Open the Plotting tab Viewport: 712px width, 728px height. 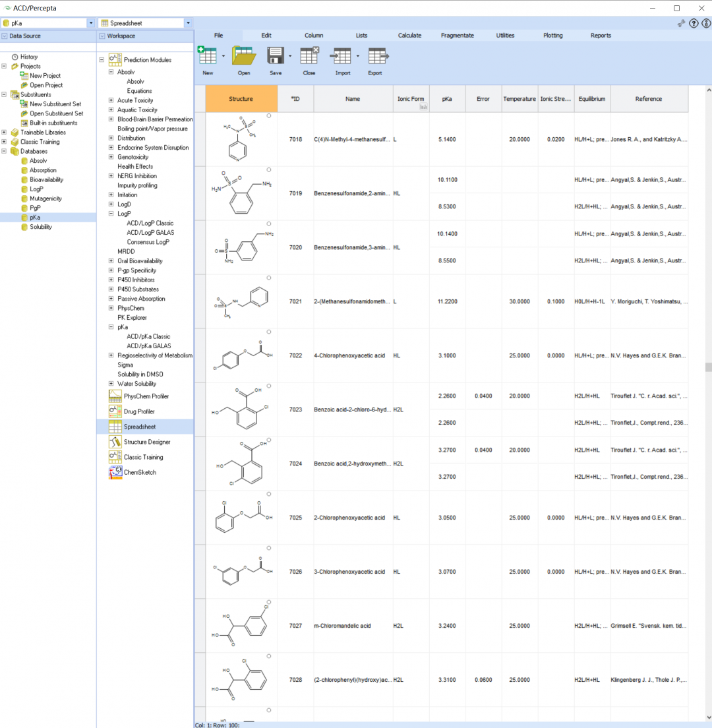[552, 36]
